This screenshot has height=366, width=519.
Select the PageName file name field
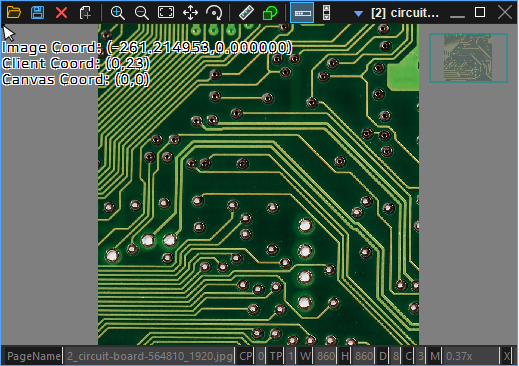click(149, 356)
